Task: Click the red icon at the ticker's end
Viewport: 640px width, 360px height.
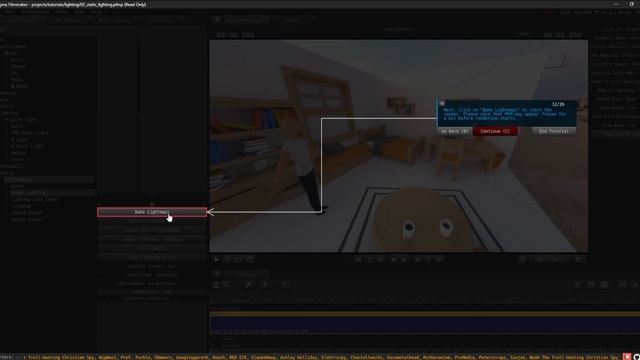Action: pos(627,357)
